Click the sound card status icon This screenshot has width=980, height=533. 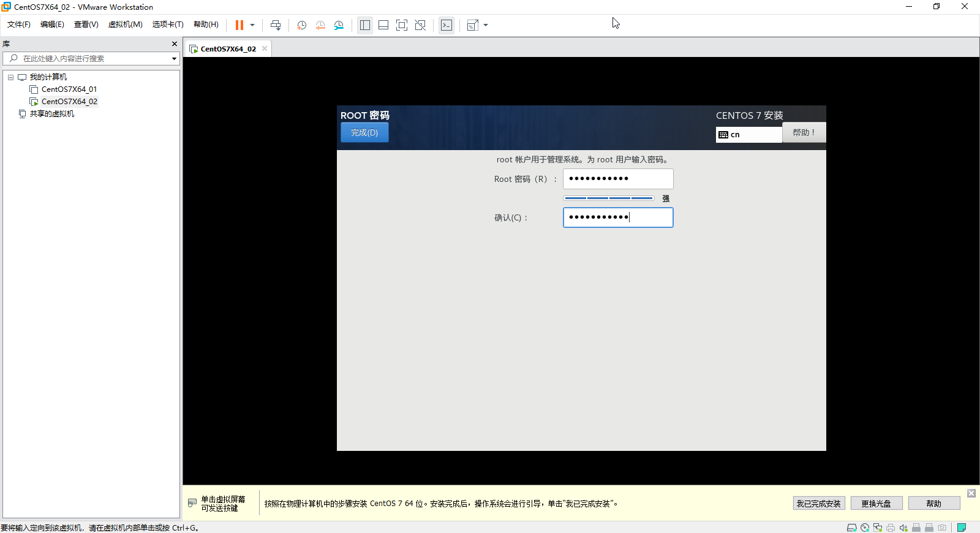903,527
